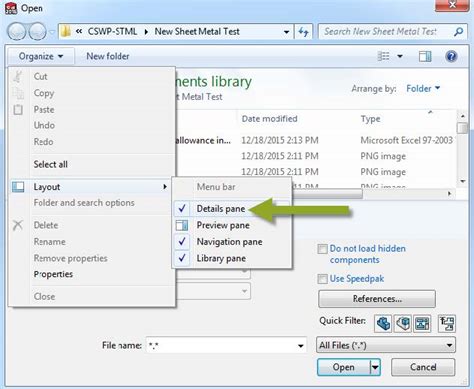Click the Open button's dropdown arrow

tap(375, 367)
